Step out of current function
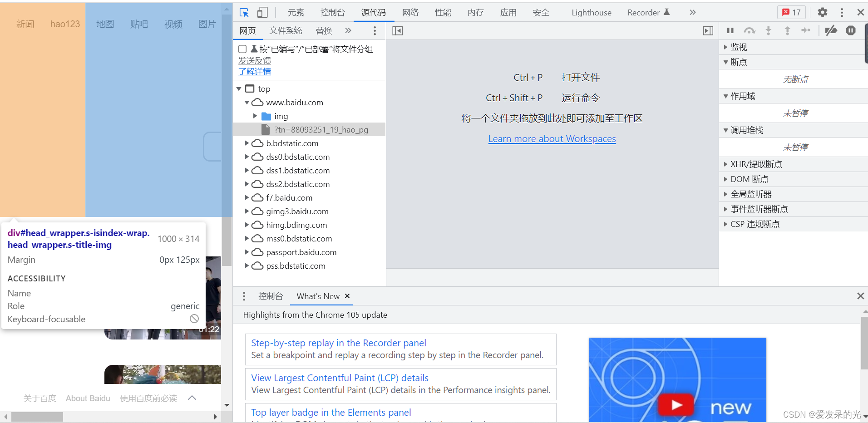Image resolution: width=868 pixels, height=423 pixels. coord(788,30)
